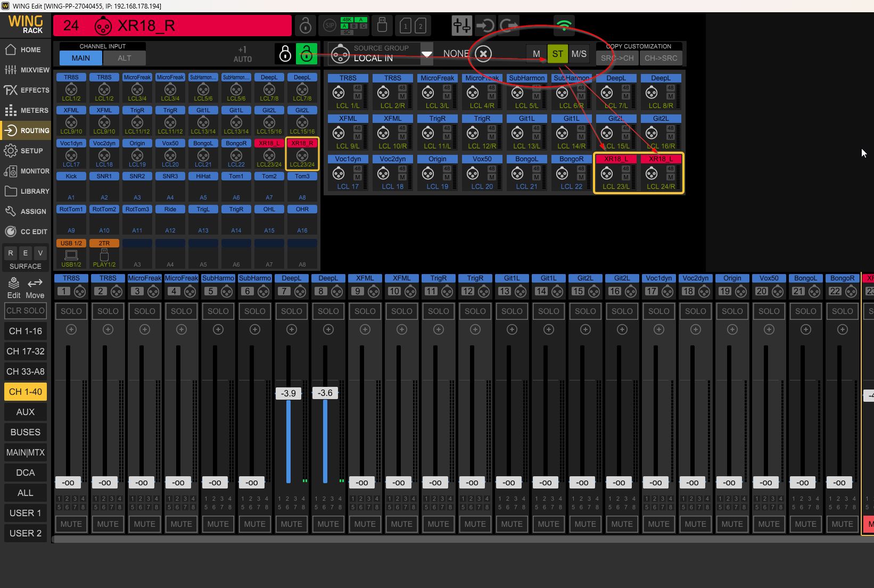Expand plus button on channel 1 strip

click(71, 330)
